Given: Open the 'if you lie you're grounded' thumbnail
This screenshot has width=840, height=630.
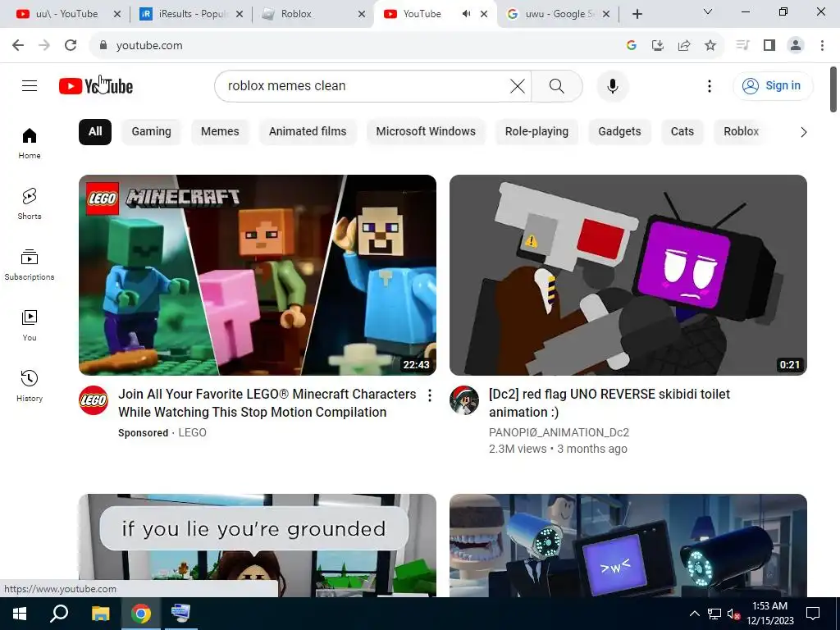Looking at the screenshot, I should [x=257, y=545].
